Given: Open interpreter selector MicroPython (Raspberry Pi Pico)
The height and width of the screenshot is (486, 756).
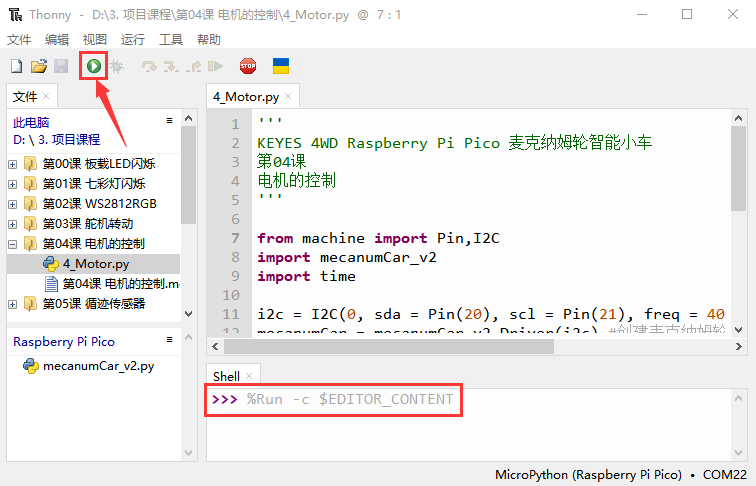Looking at the screenshot, I should click(588, 475).
